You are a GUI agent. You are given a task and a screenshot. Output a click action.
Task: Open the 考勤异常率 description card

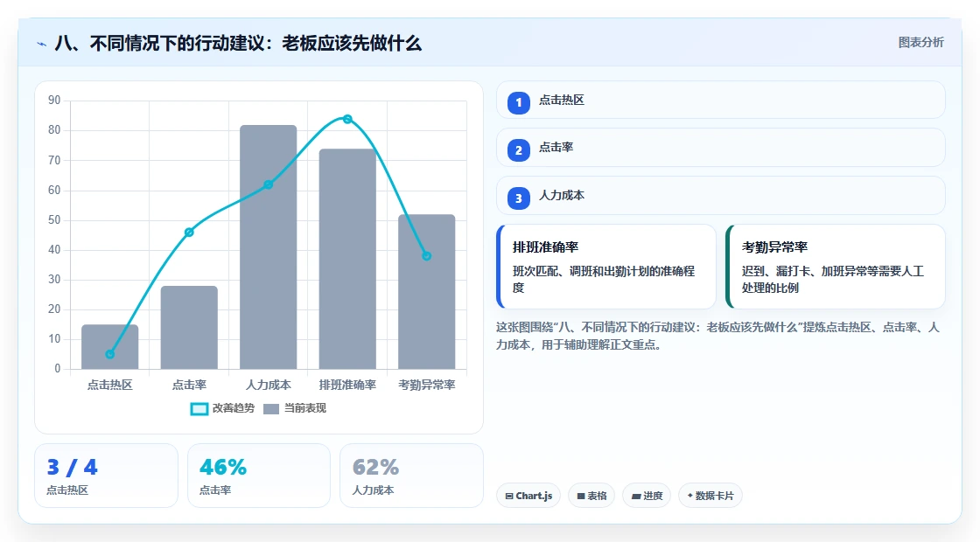[836, 267]
